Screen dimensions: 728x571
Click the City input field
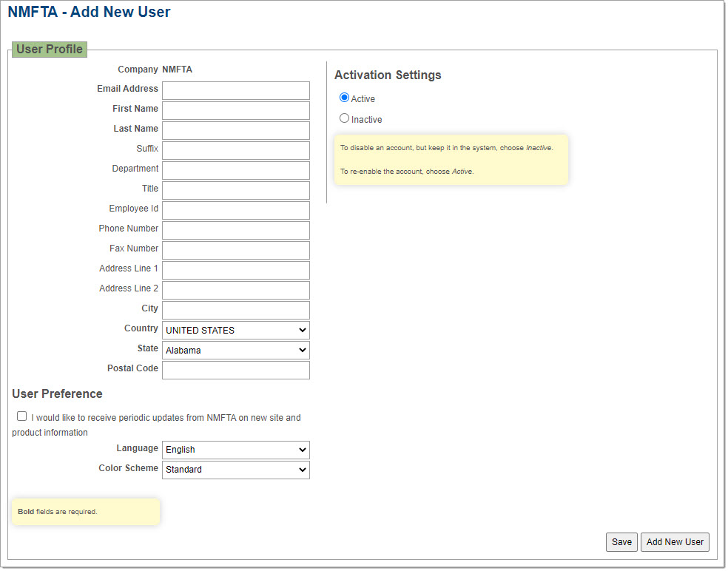236,311
